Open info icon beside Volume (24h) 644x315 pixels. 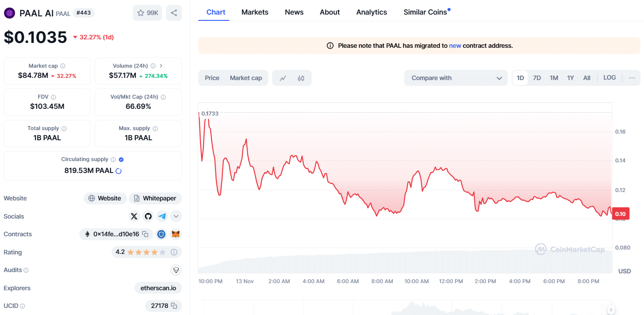[x=153, y=65]
